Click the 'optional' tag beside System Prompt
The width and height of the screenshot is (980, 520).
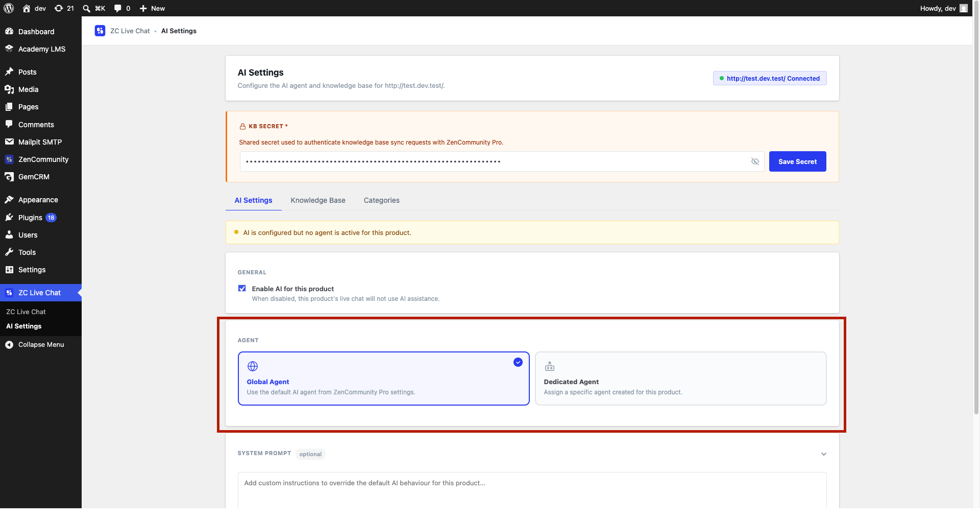pos(310,454)
